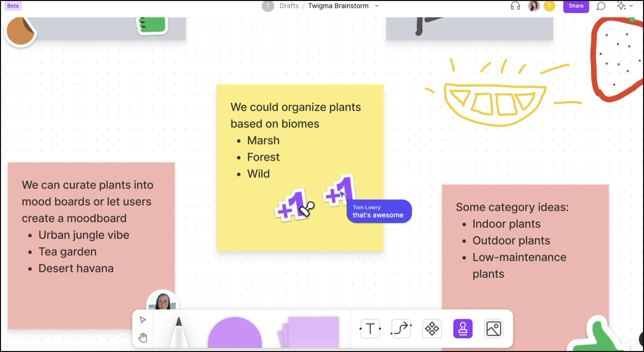This screenshot has height=352, width=644.
Task: Click the Share button
Action: (576, 6)
